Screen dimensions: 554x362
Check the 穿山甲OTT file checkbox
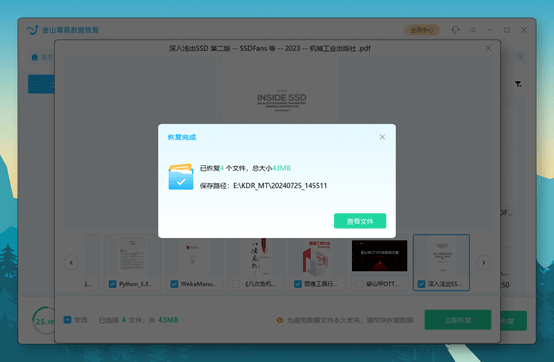360,284
